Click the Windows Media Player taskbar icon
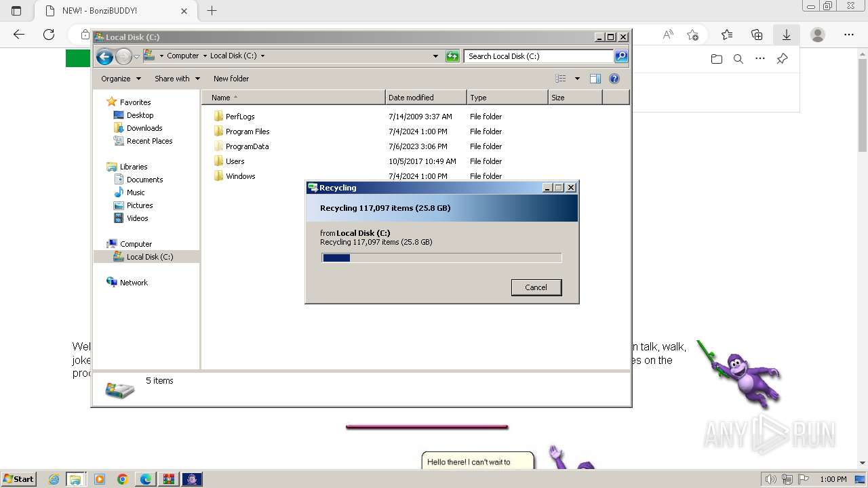This screenshot has width=868, height=488. (100, 479)
